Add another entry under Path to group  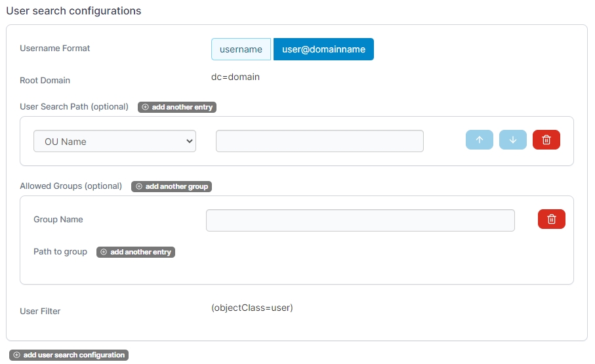click(136, 252)
